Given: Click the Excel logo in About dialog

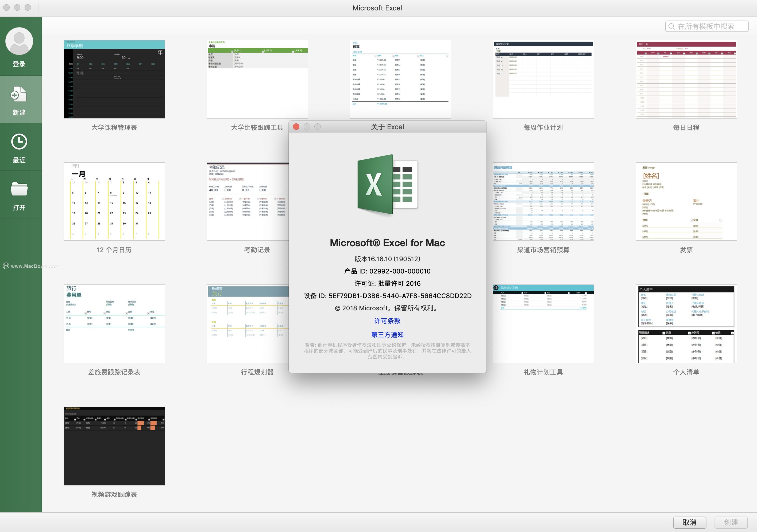Looking at the screenshot, I should (387, 185).
